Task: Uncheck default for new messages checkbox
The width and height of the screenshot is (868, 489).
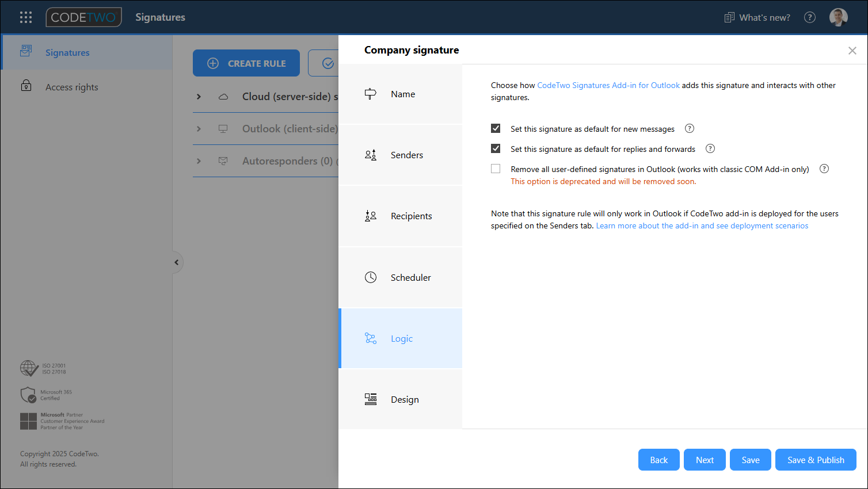Action: point(496,128)
